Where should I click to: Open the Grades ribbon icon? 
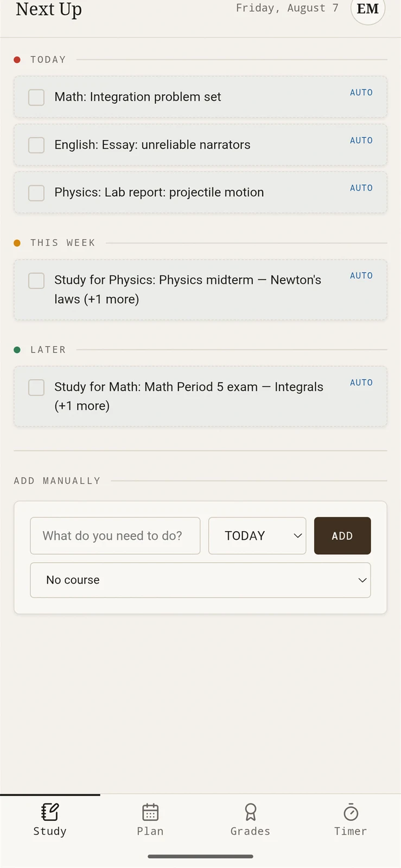coord(250,812)
